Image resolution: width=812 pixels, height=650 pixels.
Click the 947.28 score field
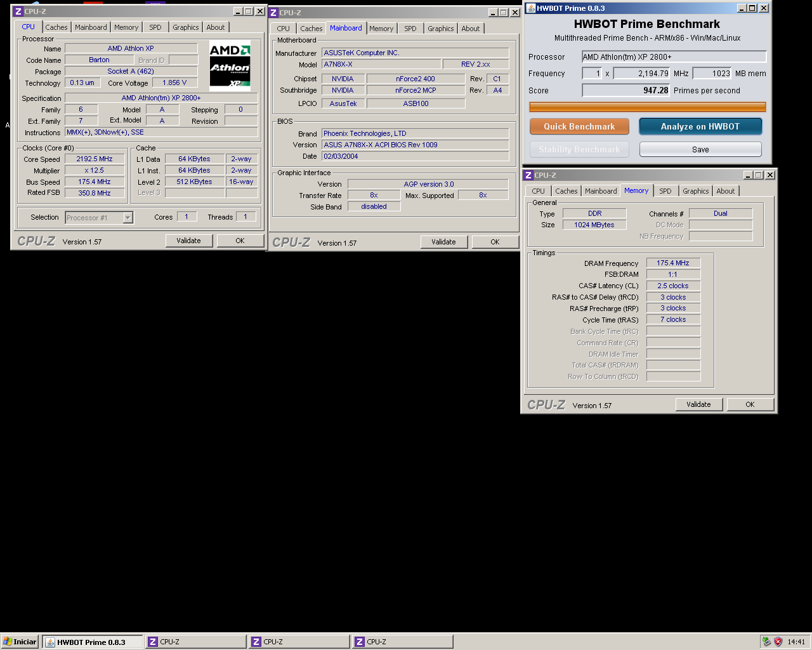point(626,91)
